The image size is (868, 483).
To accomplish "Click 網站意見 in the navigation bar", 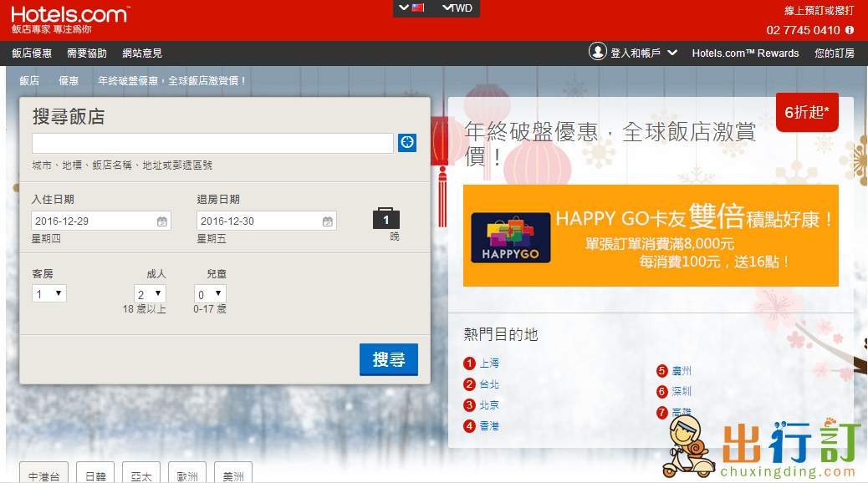I will click(142, 53).
